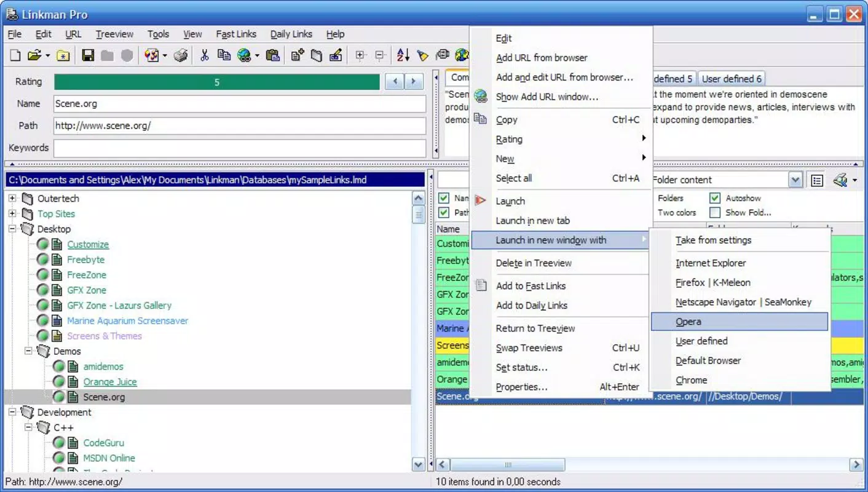Click the colorful wizard icon after the grey circle
The width and height of the screenshot is (868, 492).
(151, 56)
